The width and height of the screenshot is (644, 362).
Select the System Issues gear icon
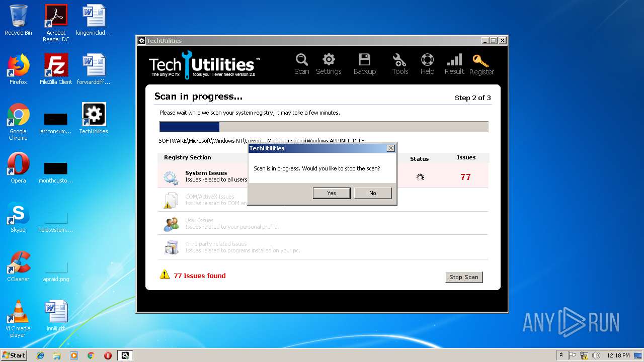(171, 177)
